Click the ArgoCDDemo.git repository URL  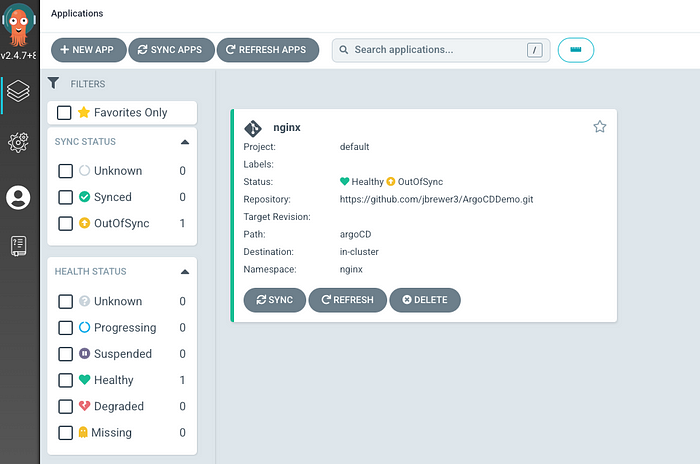tap(436, 199)
